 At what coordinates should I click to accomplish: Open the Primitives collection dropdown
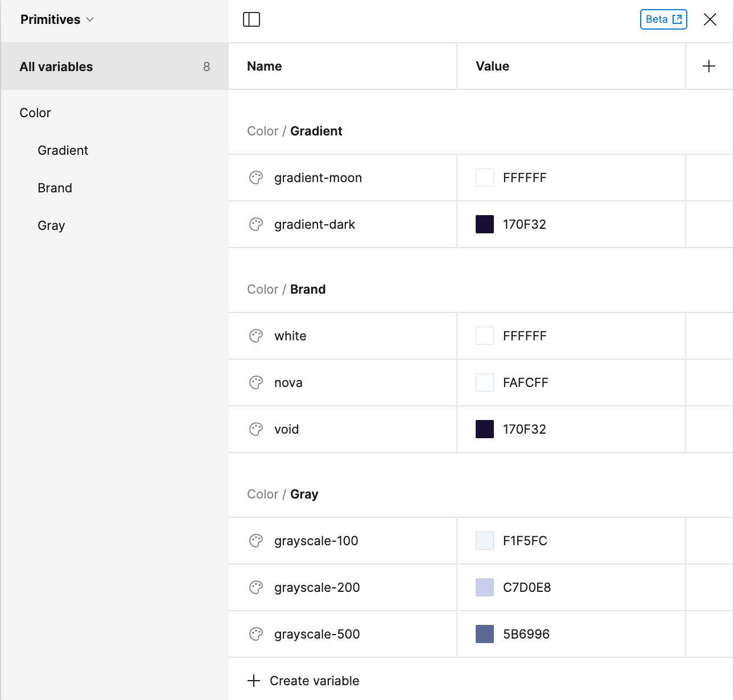pos(57,20)
